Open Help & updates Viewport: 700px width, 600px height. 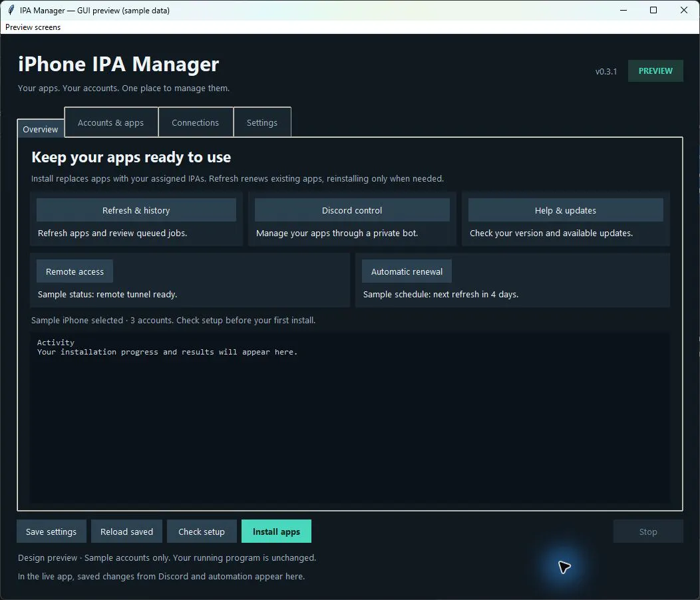pyautogui.click(x=565, y=210)
